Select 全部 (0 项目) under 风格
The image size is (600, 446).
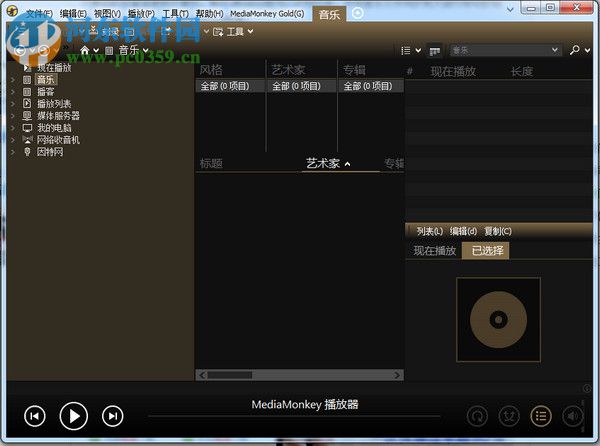pyautogui.click(x=230, y=86)
